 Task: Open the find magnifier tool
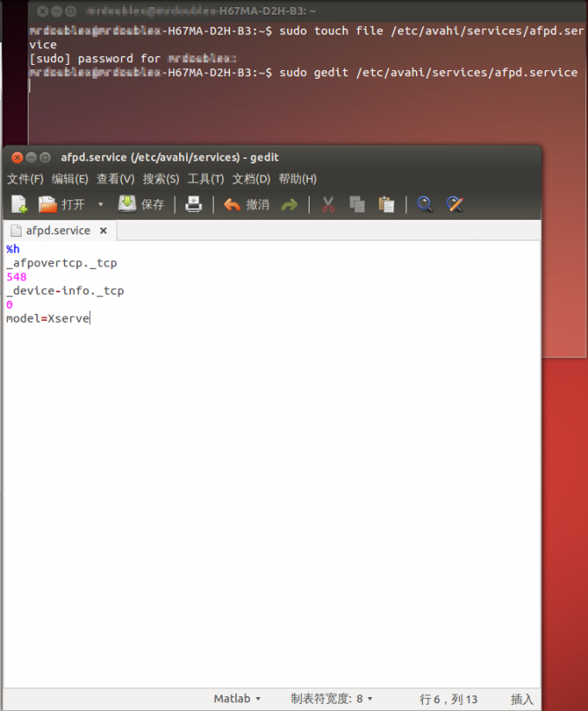pos(425,204)
